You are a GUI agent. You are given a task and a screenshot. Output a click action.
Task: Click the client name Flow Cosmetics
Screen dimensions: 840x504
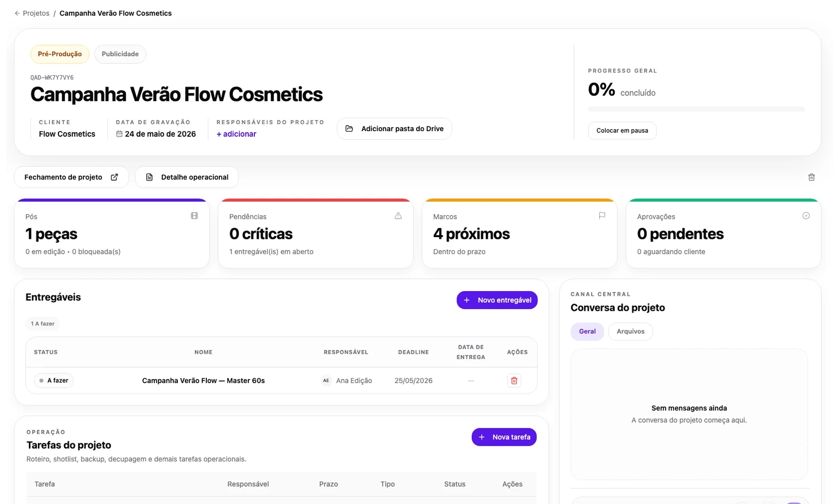click(x=67, y=134)
